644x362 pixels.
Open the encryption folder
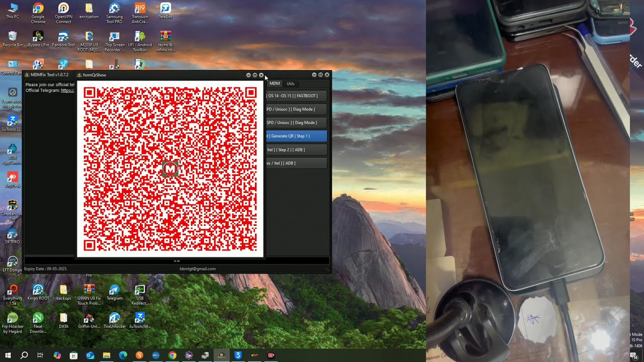click(x=89, y=11)
